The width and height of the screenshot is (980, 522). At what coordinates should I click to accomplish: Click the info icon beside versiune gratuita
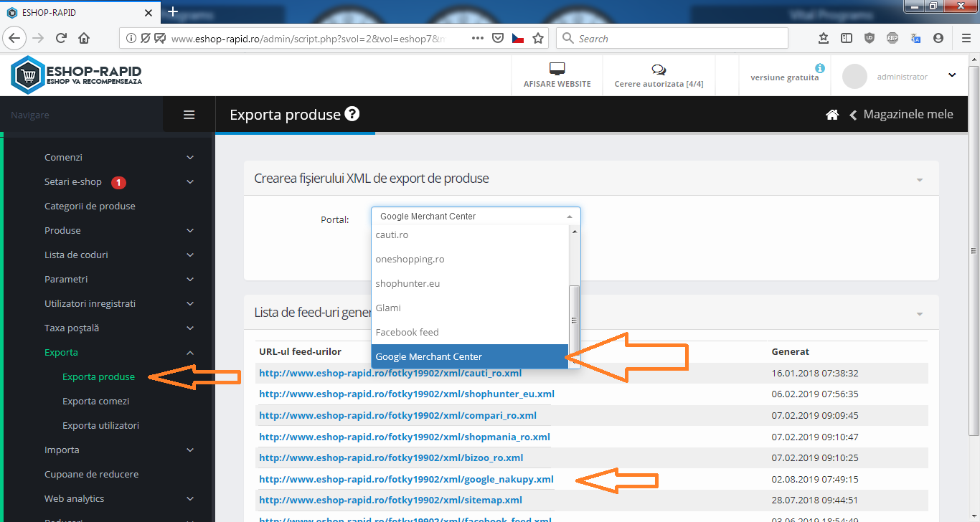tap(820, 68)
